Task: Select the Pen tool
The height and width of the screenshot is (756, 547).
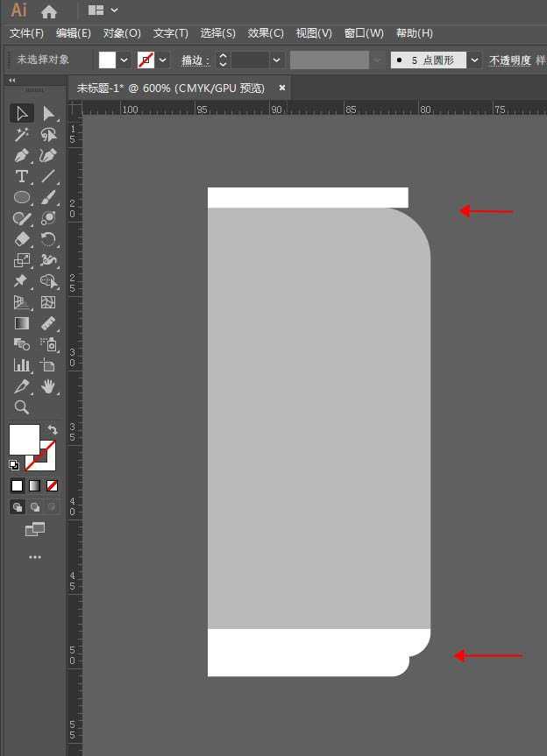Action: coord(22,155)
